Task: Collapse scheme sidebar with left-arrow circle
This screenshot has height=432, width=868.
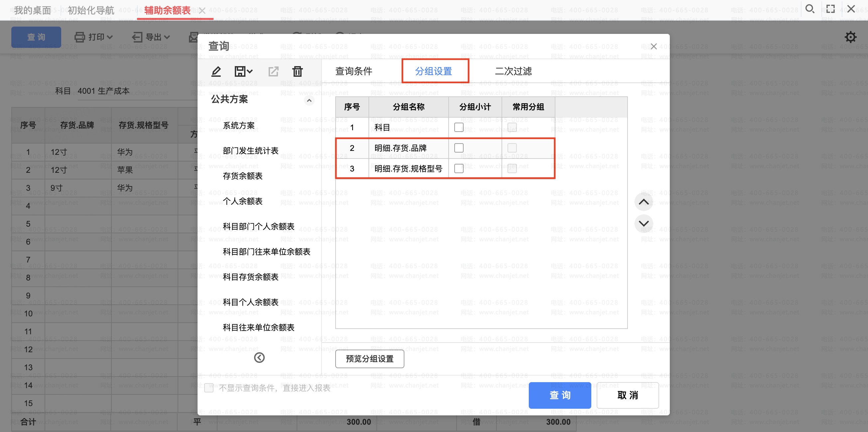Action: click(x=259, y=358)
